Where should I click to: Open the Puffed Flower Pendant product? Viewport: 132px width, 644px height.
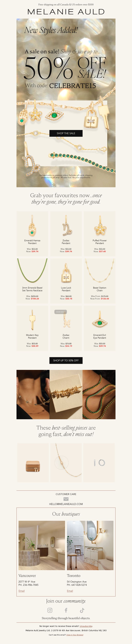100,233
